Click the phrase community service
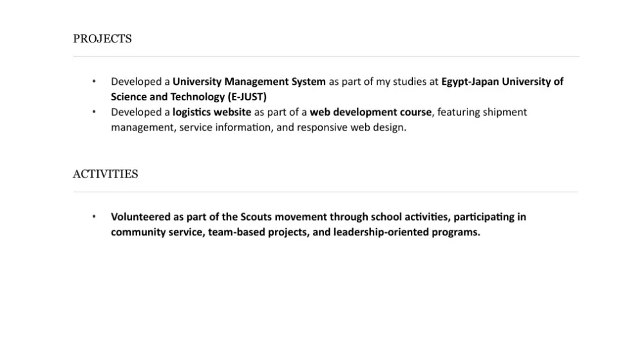The image size is (644, 341). (156, 232)
